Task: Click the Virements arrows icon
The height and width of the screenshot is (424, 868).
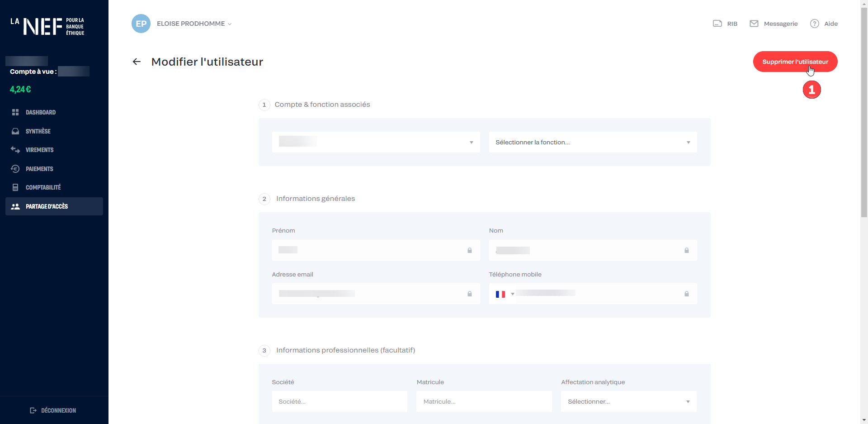Action: point(15,150)
